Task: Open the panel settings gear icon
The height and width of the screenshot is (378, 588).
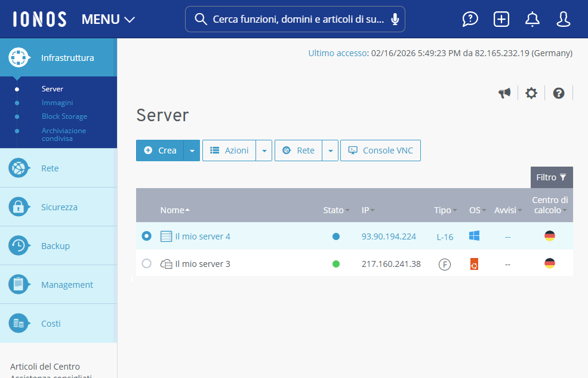Action: tap(531, 93)
